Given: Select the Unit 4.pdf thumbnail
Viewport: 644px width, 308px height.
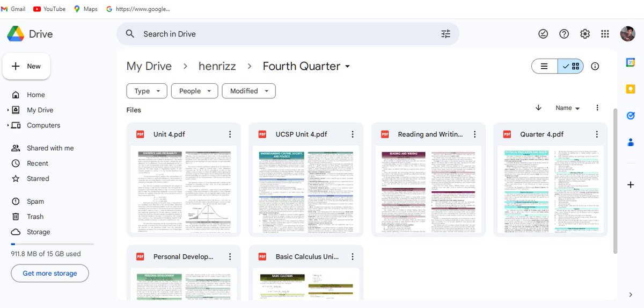Looking at the screenshot, I should coord(184,189).
